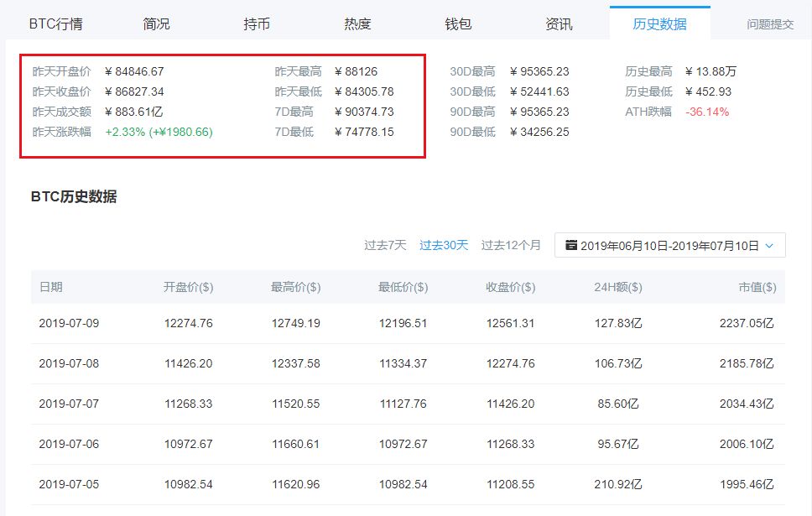
Task: Filter history to 过去30天
Action: point(444,245)
